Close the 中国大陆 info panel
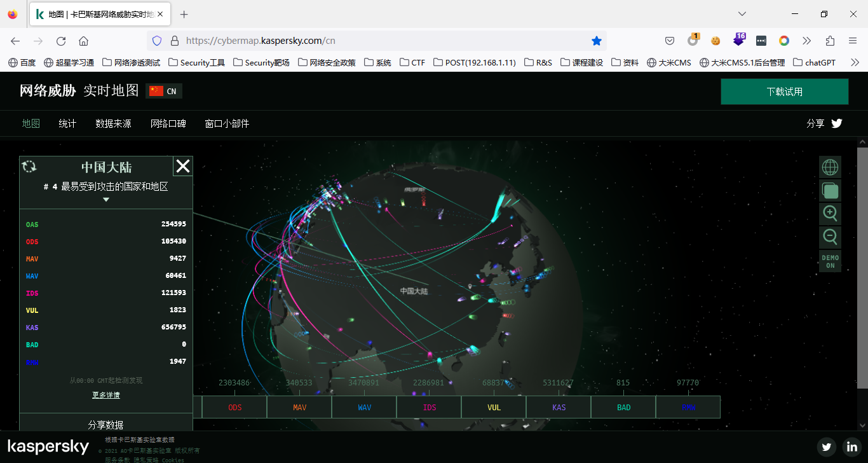Image resolution: width=868 pixels, height=463 pixels. [183, 167]
